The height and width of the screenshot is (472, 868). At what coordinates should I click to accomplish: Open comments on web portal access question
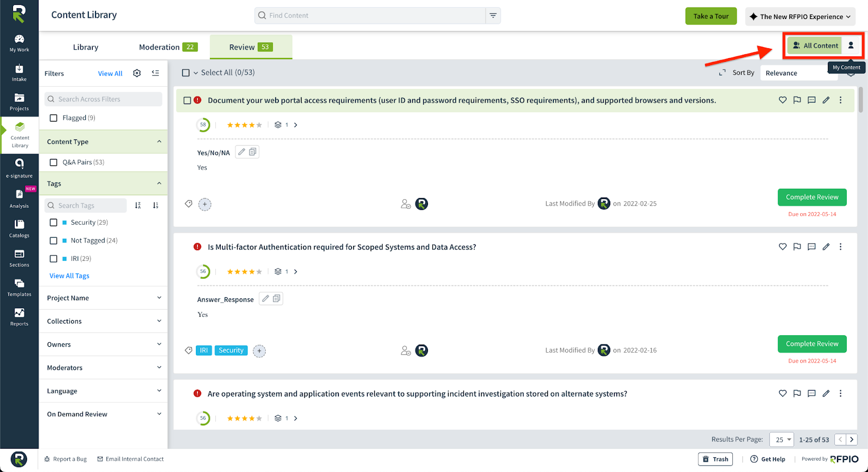[812, 100]
